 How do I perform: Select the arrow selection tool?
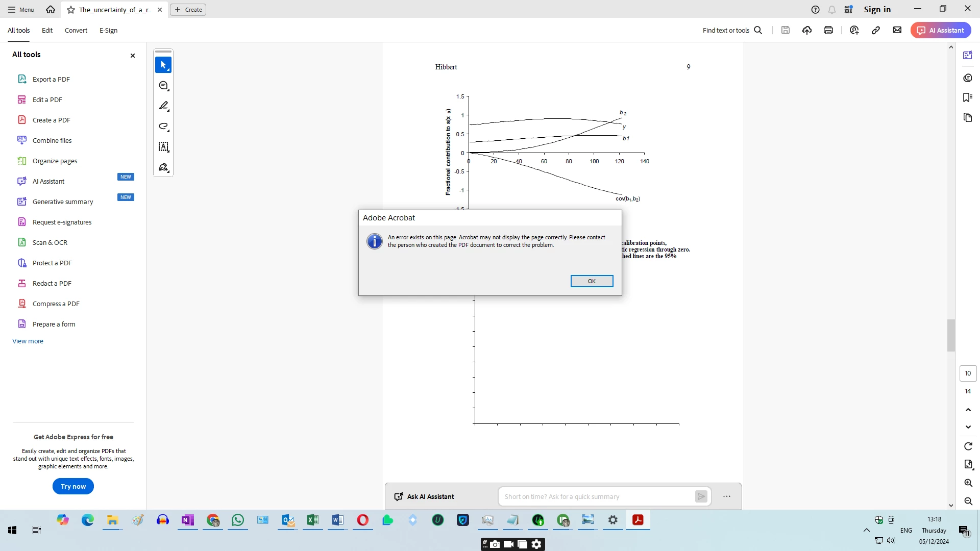[x=163, y=65]
